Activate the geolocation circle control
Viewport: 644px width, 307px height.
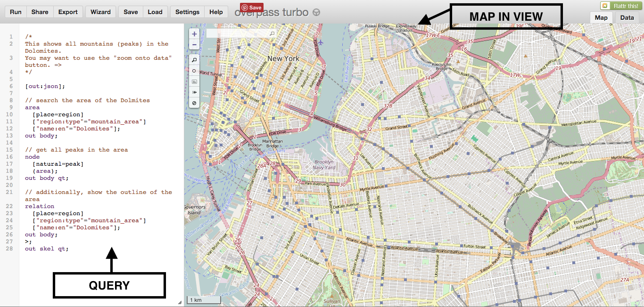coord(194,70)
